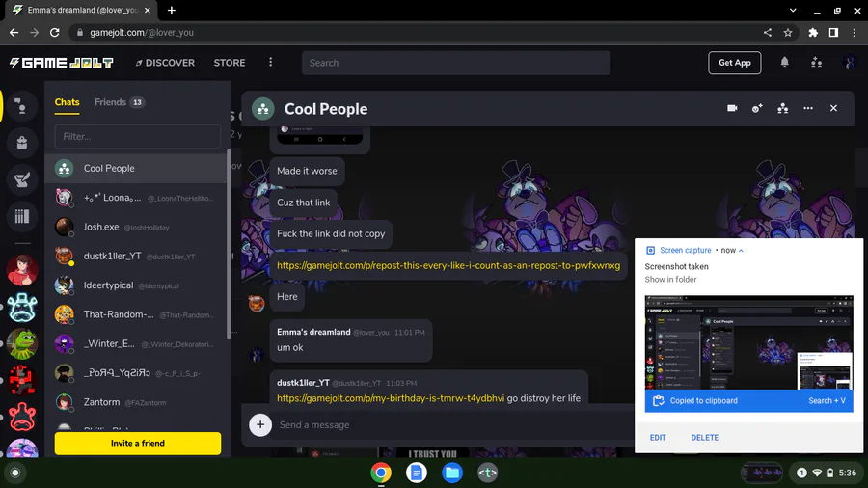868x488 pixels.
Task: Open chat with Josh.exe
Action: pyautogui.click(x=136, y=227)
